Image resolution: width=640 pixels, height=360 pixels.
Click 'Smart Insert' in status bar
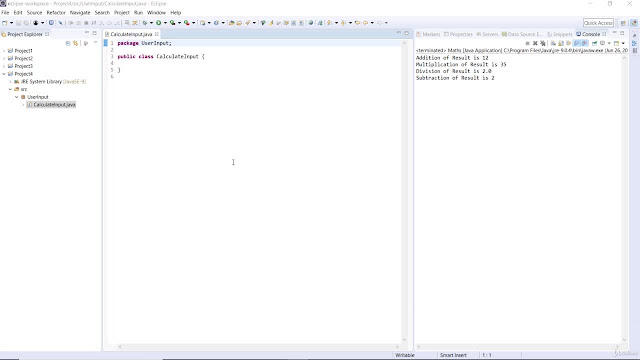click(453, 355)
